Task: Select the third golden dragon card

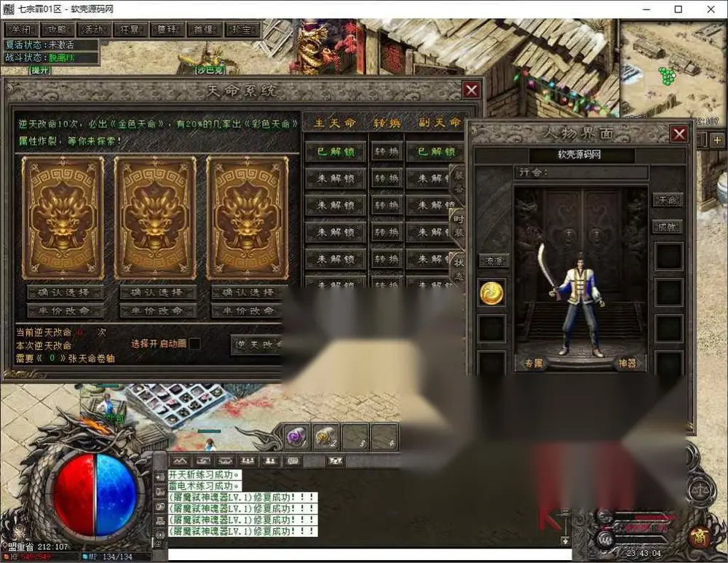Action: (x=247, y=217)
